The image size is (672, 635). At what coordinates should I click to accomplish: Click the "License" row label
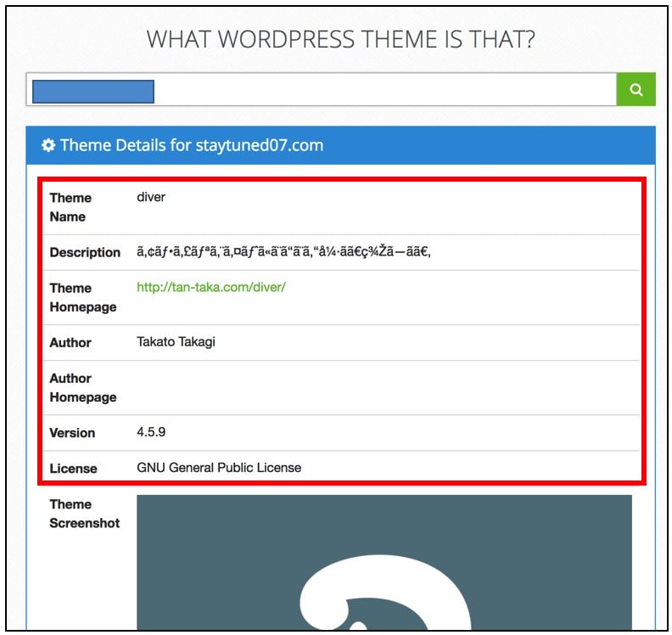tap(73, 469)
